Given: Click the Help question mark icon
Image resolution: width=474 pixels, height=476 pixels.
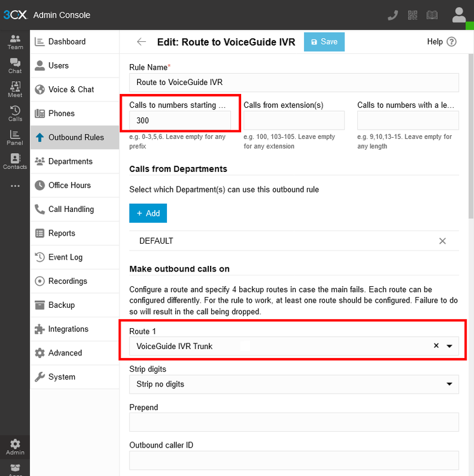Looking at the screenshot, I should (452, 42).
